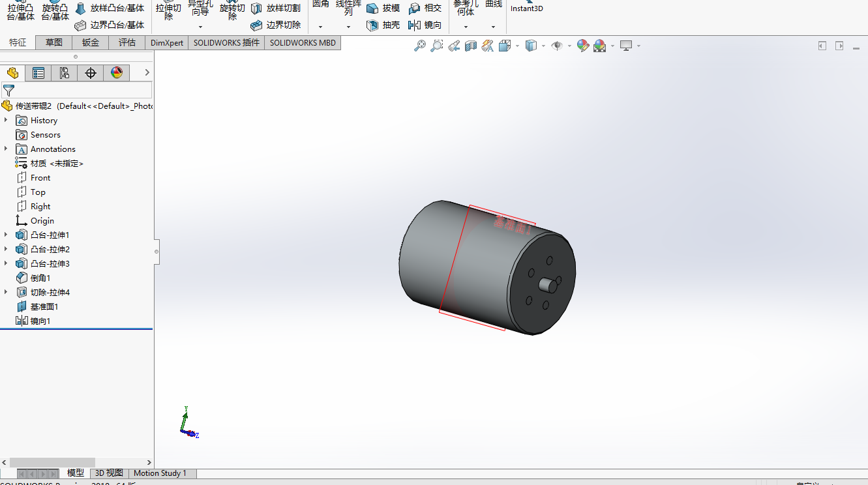
Task: Toggle the Section View icon
Action: tap(471, 46)
